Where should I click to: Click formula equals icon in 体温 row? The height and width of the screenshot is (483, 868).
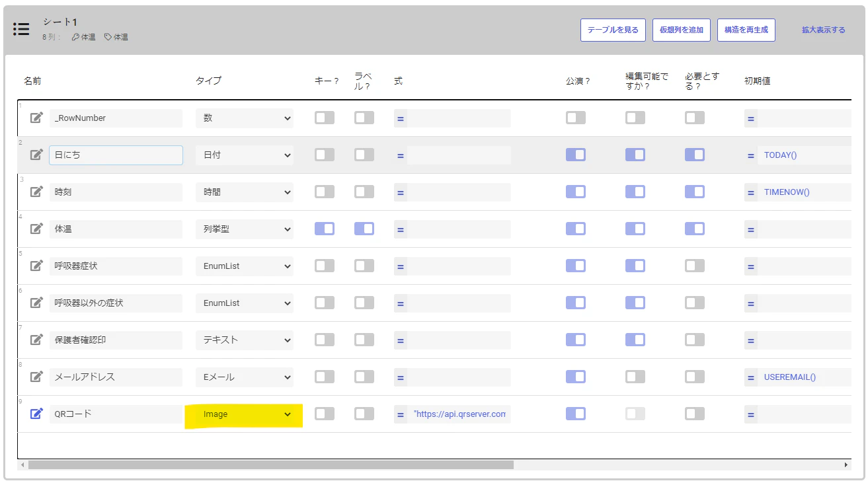pyautogui.click(x=401, y=230)
